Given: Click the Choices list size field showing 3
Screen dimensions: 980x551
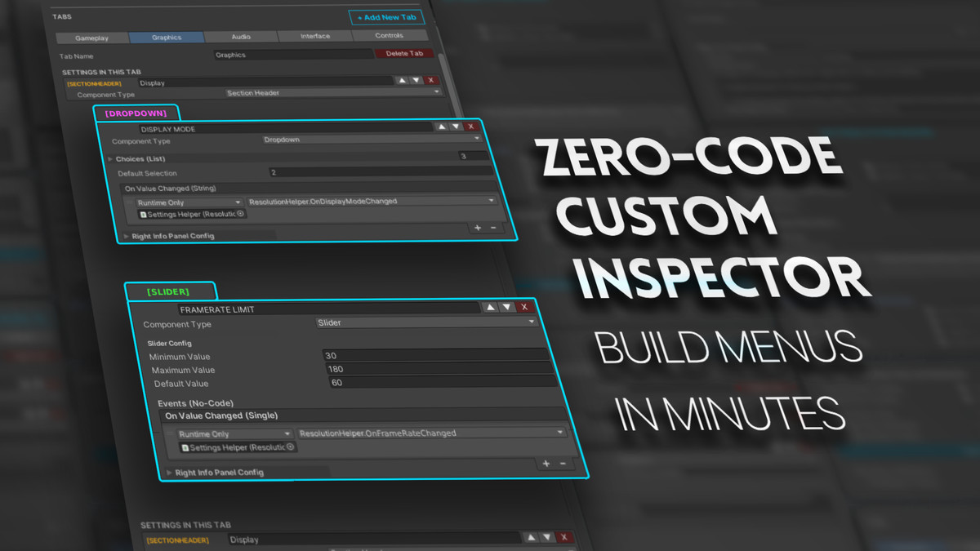Looking at the screenshot, I should point(474,155).
